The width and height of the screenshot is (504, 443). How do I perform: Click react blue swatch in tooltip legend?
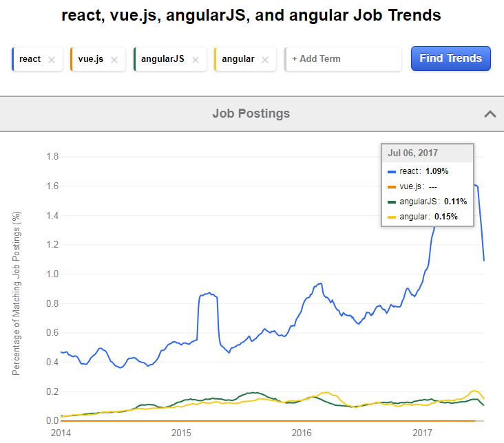point(392,171)
